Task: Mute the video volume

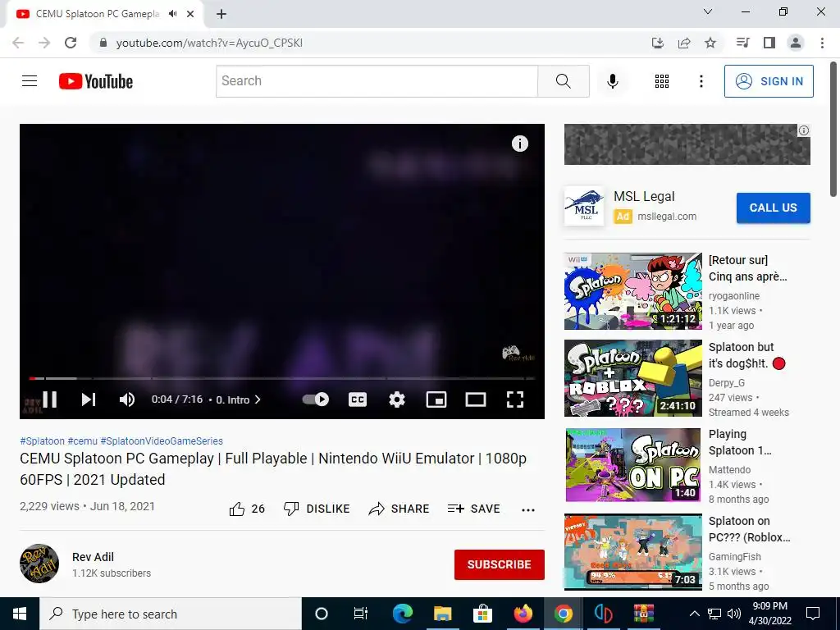Action: tap(127, 399)
